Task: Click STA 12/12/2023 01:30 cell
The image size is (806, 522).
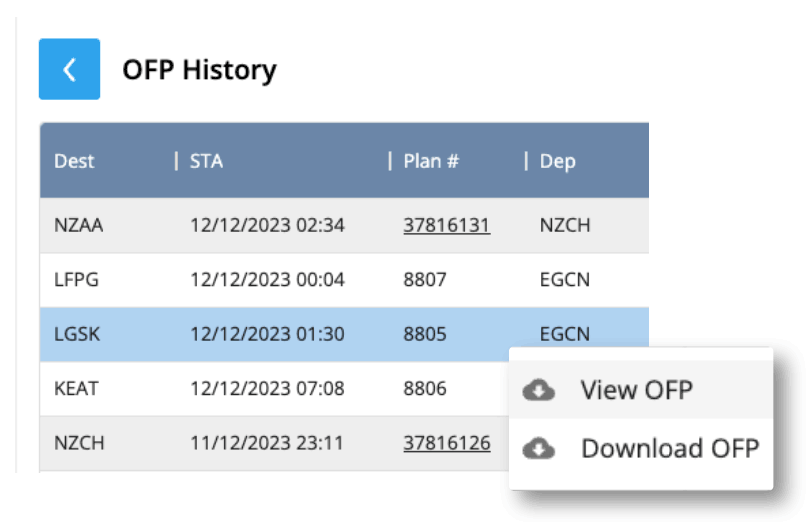Action: pyautogui.click(x=267, y=334)
